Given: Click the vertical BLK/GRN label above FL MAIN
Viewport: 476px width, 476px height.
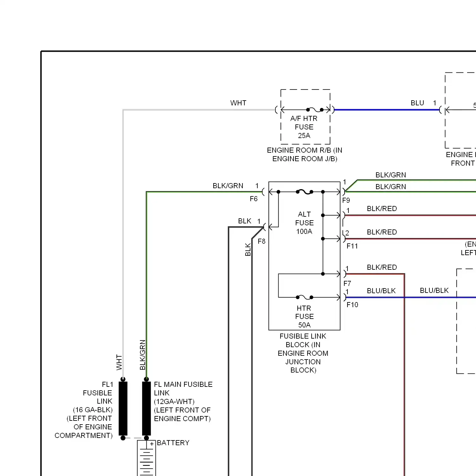Looking at the screenshot, I should click(x=142, y=355).
